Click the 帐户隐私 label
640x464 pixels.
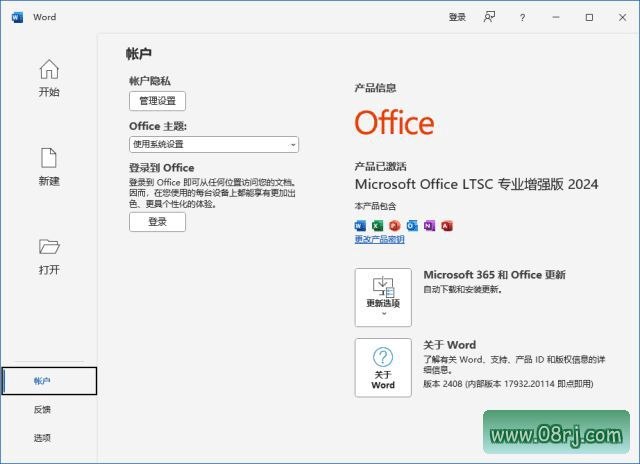point(150,81)
